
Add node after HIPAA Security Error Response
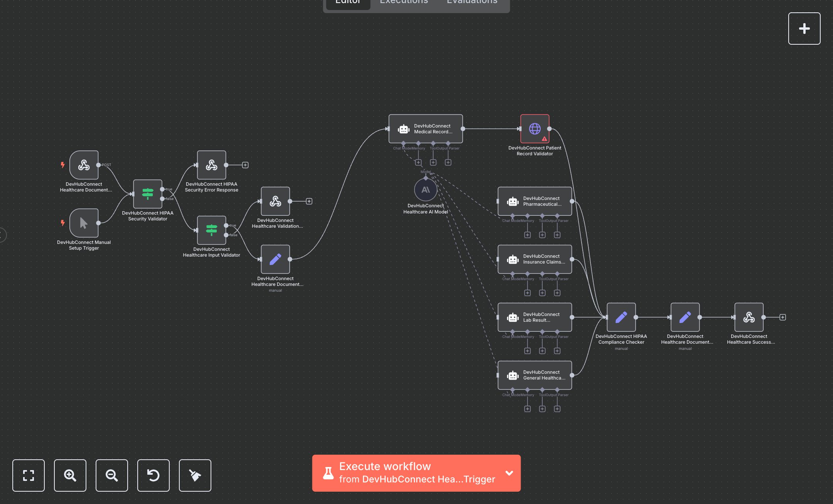[x=245, y=165]
